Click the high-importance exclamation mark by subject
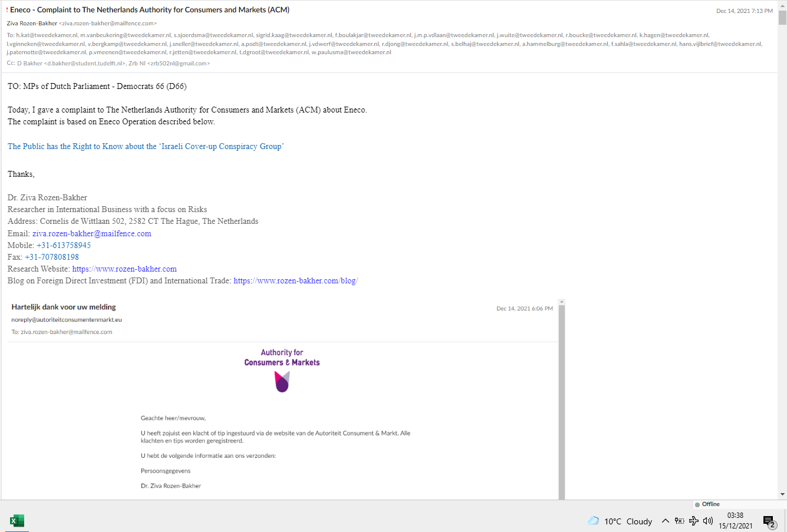 (7, 10)
